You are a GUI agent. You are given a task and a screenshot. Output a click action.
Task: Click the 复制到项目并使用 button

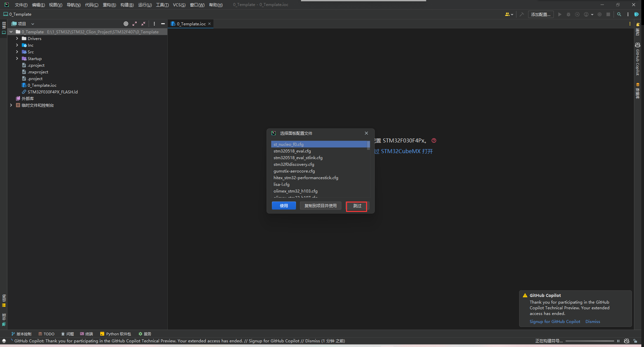coord(320,206)
